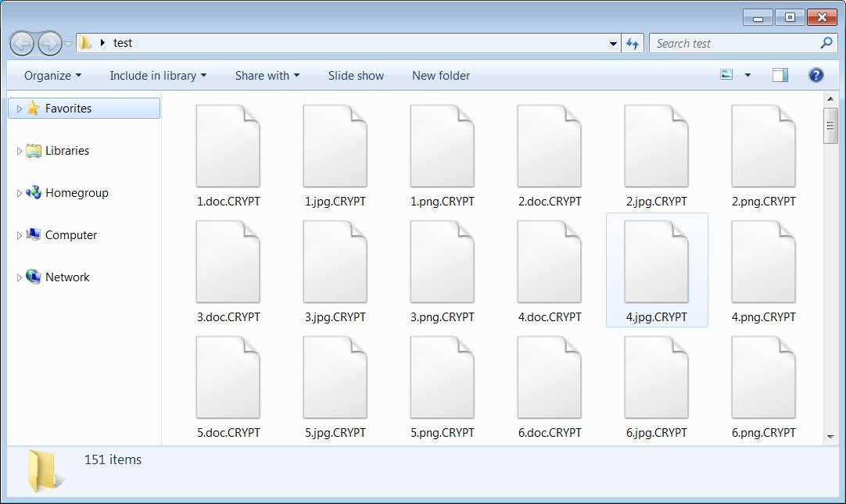Click the 'test' breadcrumb in address bar
This screenshot has height=504, width=846.
[123, 43]
